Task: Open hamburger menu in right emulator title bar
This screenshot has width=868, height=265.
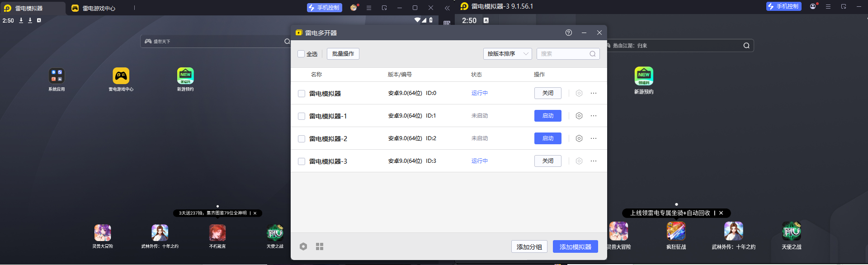Action: tap(828, 6)
